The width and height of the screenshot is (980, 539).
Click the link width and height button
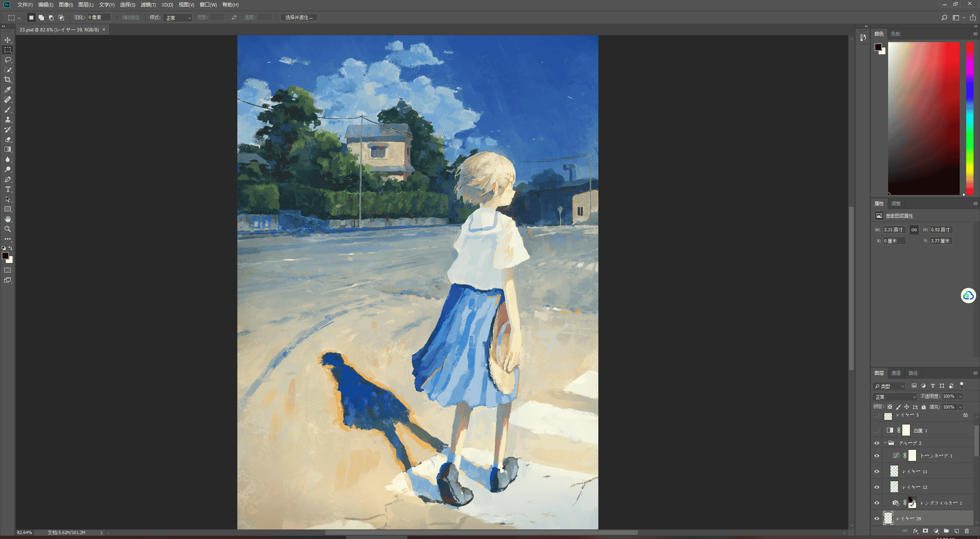tap(914, 230)
